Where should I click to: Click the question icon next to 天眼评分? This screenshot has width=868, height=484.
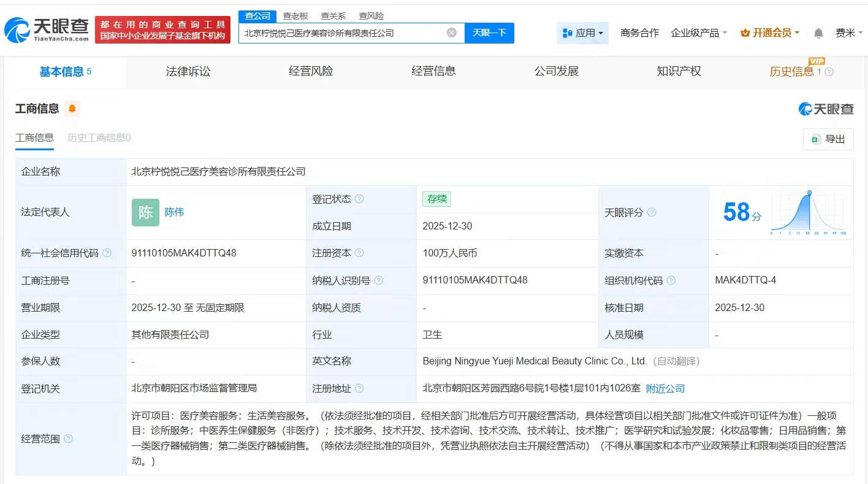pos(652,212)
